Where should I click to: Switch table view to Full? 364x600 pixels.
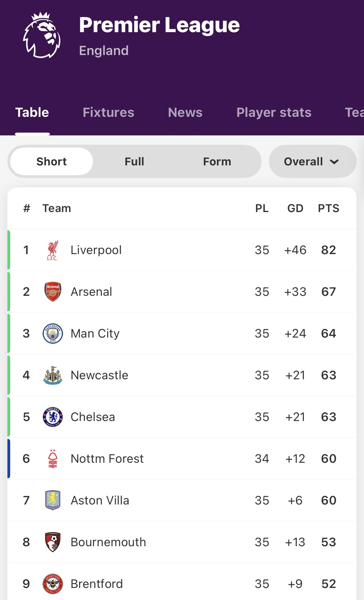click(134, 161)
